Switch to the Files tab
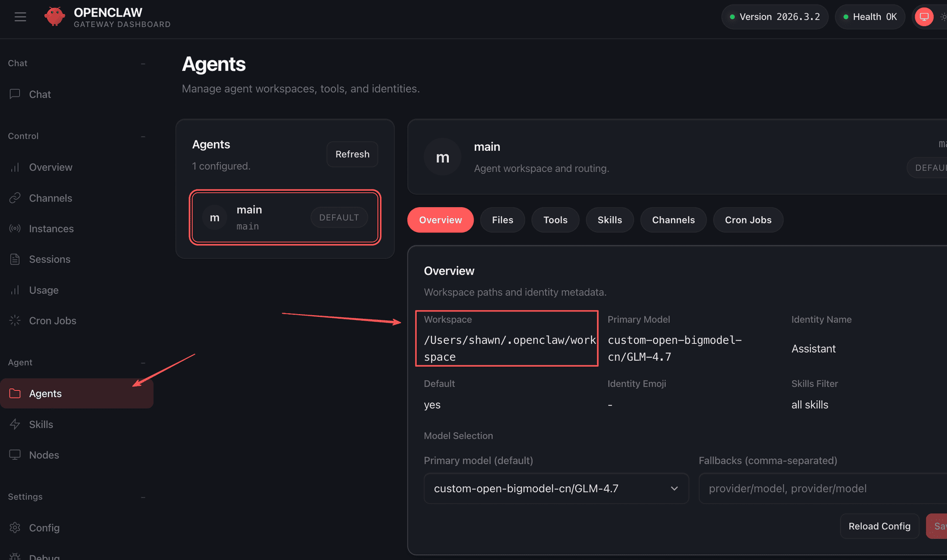 [x=502, y=220]
